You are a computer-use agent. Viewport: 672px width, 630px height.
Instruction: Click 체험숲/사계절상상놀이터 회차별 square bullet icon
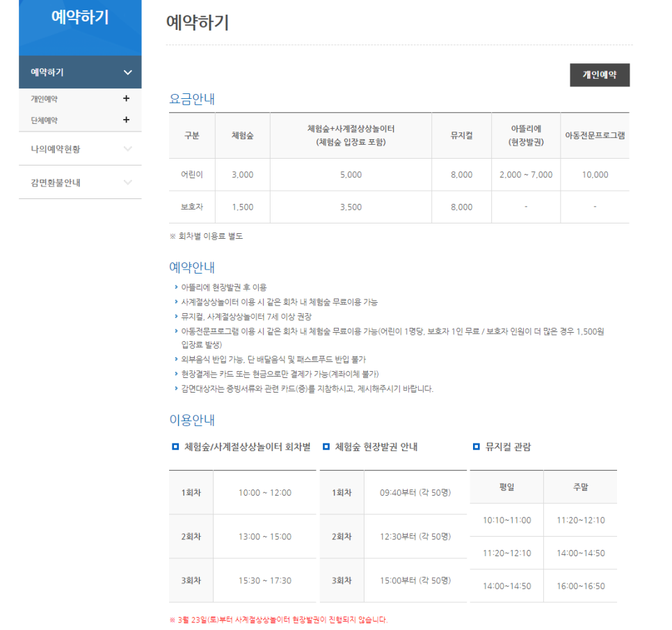(x=175, y=447)
